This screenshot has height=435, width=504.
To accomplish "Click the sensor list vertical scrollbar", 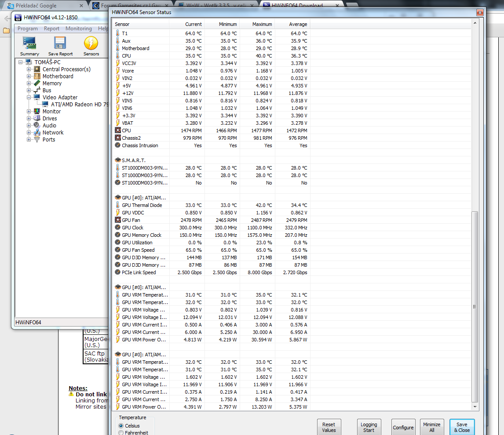I will coord(474,306).
